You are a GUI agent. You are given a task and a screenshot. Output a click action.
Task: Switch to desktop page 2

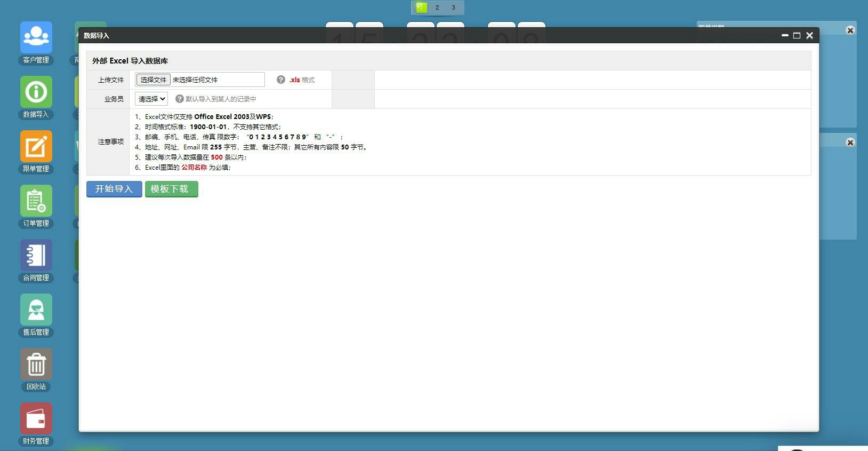pos(437,7)
